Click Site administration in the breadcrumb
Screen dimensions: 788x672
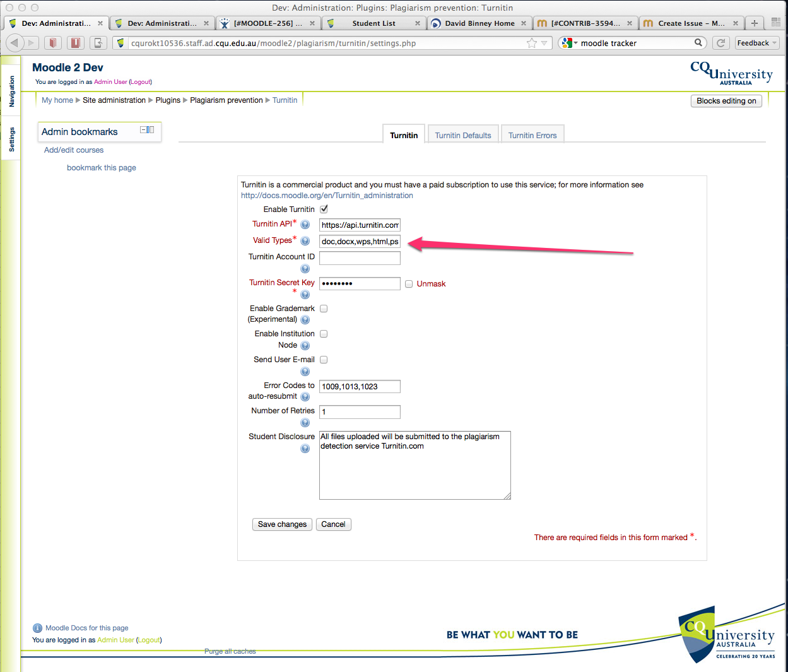click(x=114, y=100)
